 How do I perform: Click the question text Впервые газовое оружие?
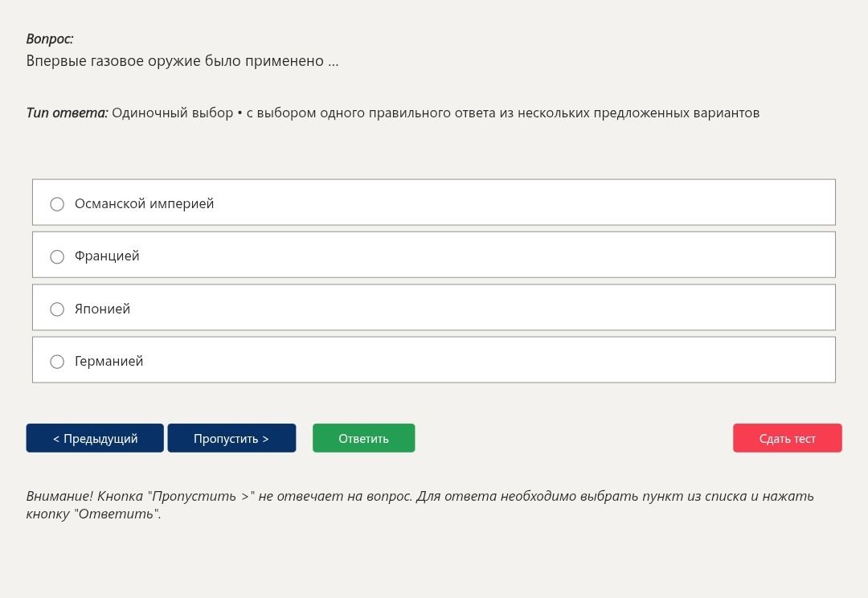(x=182, y=61)
